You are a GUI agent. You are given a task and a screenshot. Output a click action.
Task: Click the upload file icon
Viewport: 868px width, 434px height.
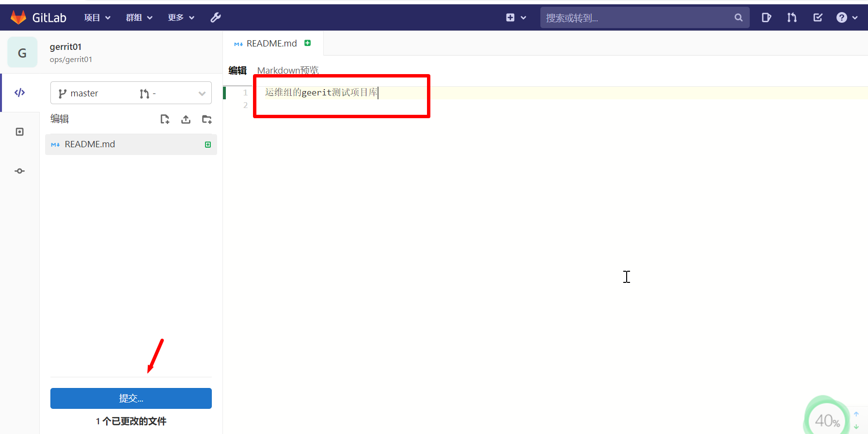point(186,119)
